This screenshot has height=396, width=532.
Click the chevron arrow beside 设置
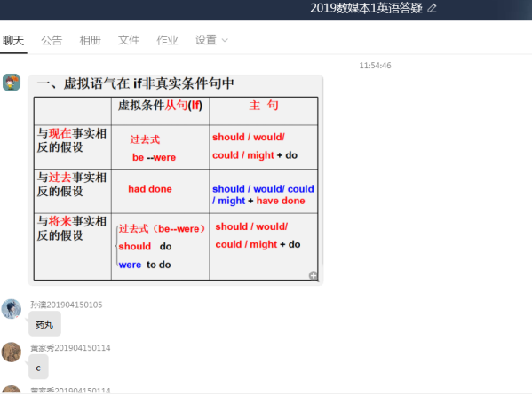pyautogui.click(x=225, y=41)
